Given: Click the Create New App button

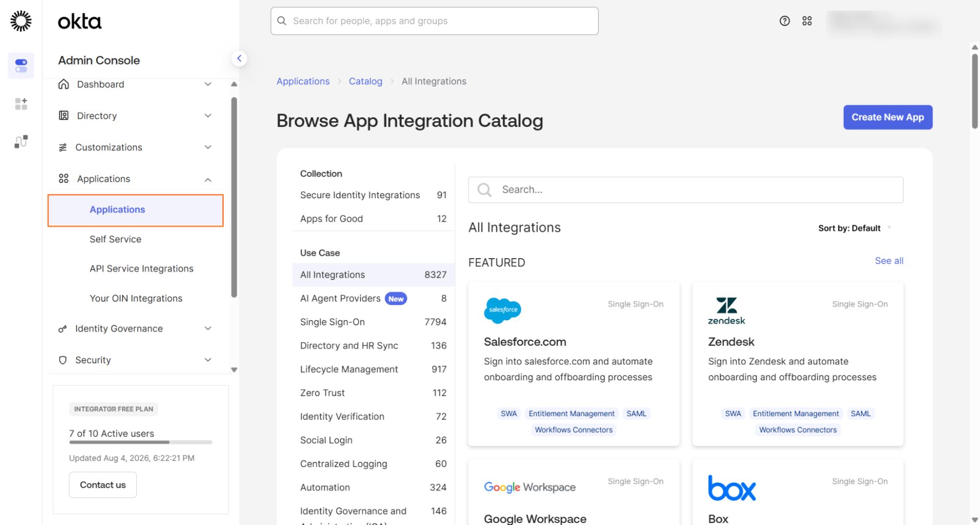Looking at the screenshot, I should pyautogui.click(x=887, y=117).
